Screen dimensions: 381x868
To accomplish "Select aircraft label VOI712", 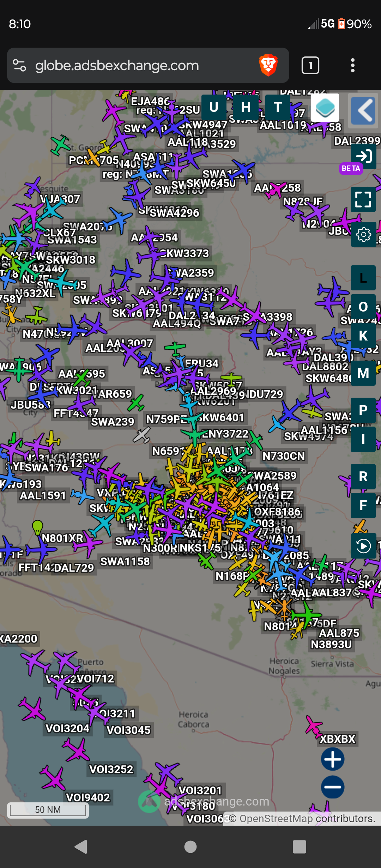I will coord(95,679).
